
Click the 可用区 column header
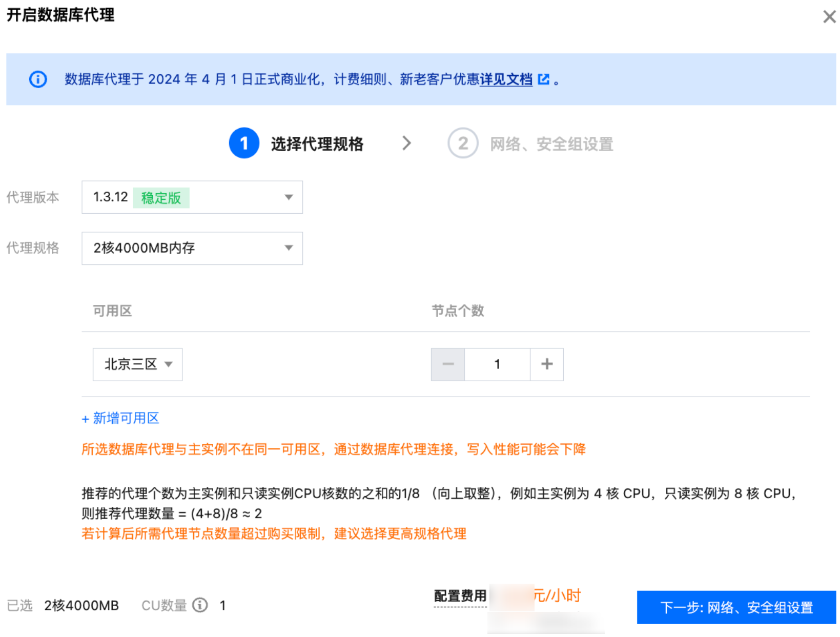click(x=112, y=311)
